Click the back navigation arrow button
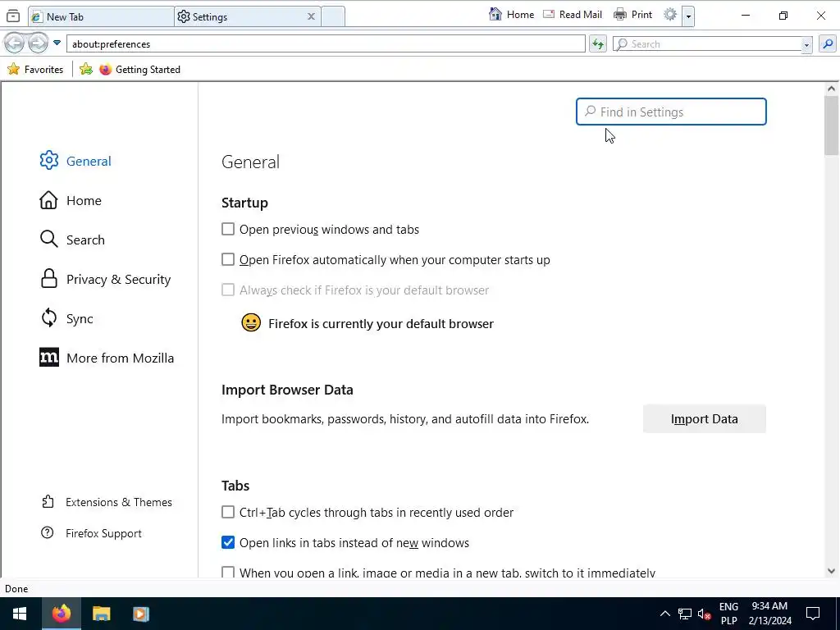The image size is (840, 630). point(15,43)
